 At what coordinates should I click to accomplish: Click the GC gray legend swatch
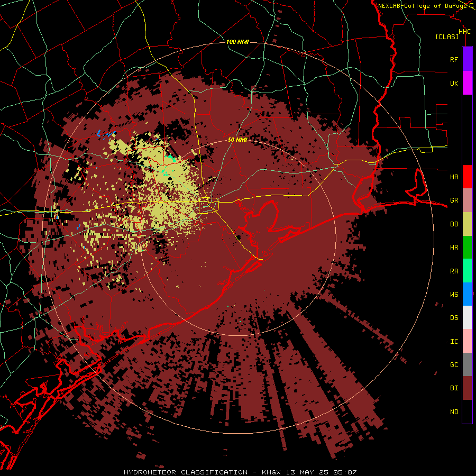pyautogui.click(x=467, y=364)
